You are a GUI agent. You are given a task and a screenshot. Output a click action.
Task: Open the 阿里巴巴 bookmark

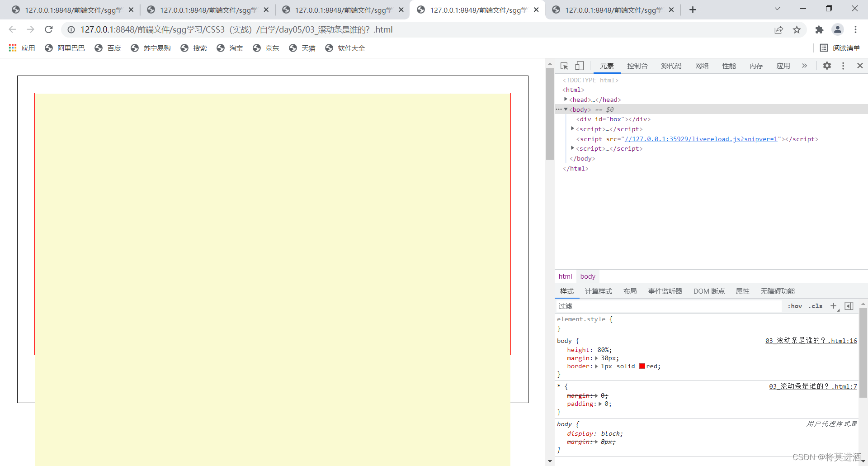pyautogui.click(x=65, y=48)
